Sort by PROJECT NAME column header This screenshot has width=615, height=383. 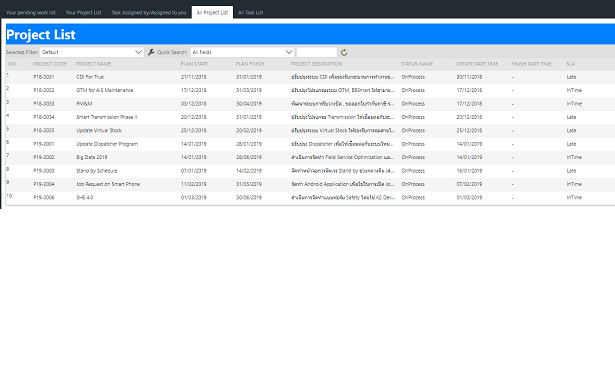point(93,64)
